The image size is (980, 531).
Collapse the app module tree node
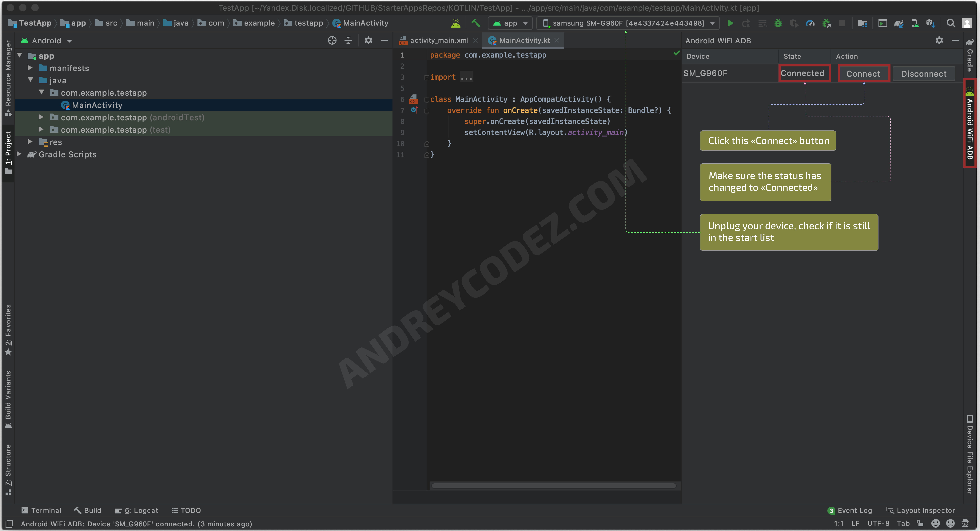19,56
